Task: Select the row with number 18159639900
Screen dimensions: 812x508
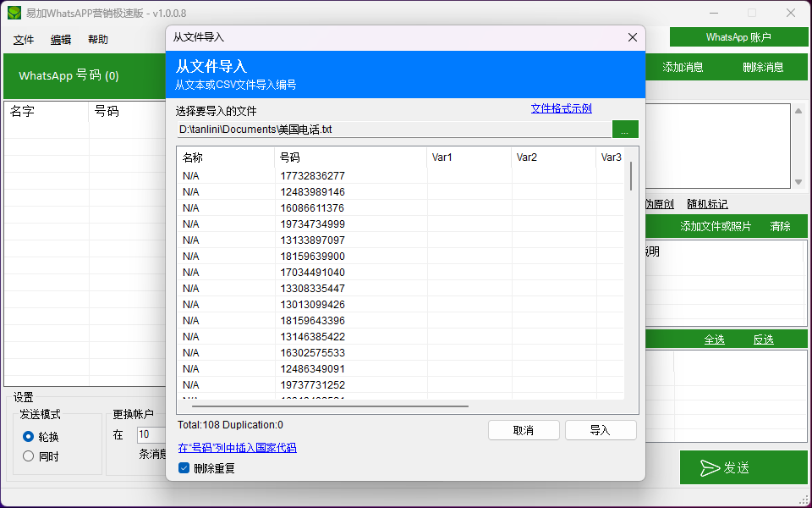Action: [x=401, y=256]
